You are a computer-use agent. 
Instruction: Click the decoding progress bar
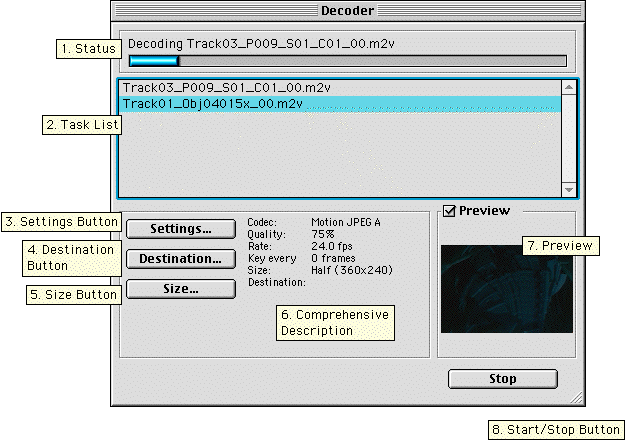pyautogui.click(x=348, y=61)
